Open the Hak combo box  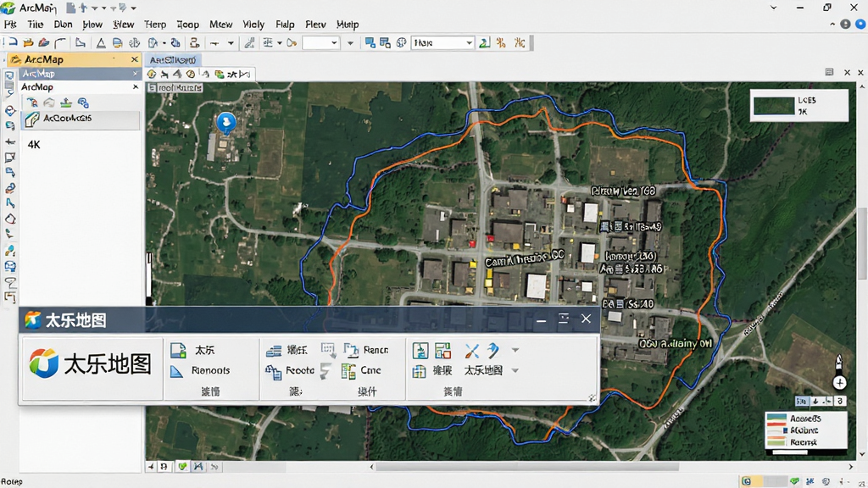tap(442, 42)
